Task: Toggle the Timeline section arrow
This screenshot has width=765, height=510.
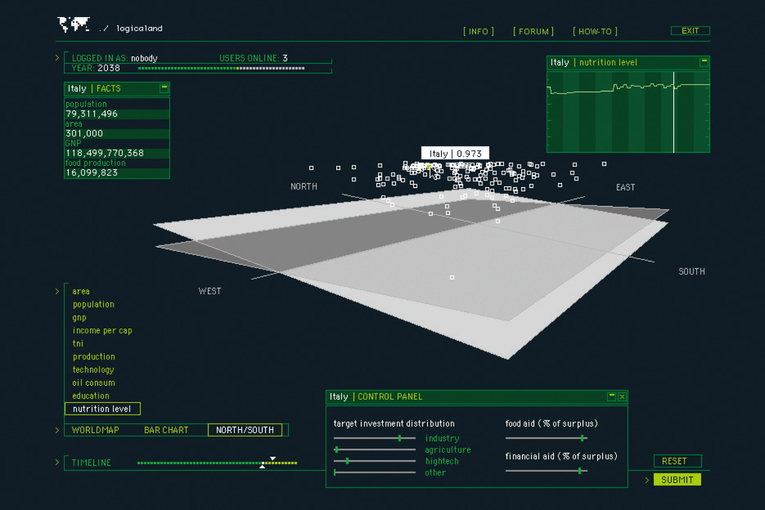Action: (x=57, y=462)
